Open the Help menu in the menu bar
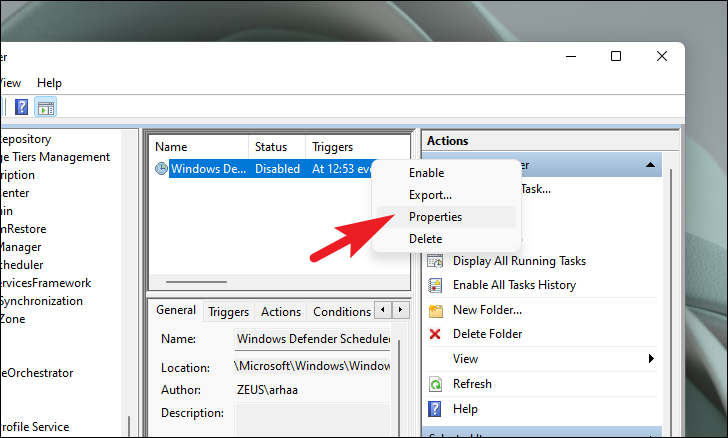The height and width of the screenshot is (438, 728). click(x=49, y=83)
